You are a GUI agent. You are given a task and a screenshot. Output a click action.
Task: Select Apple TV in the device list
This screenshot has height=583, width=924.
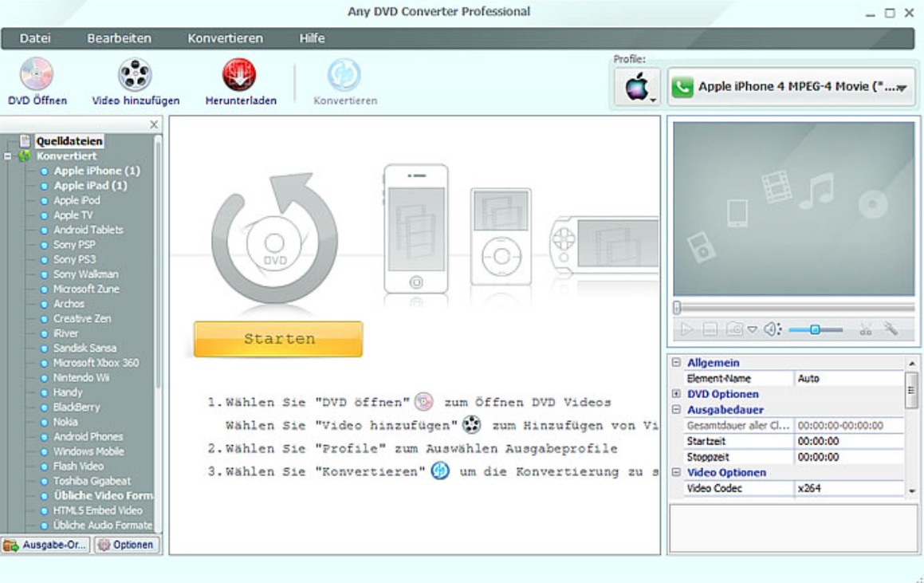click(73, 215)
